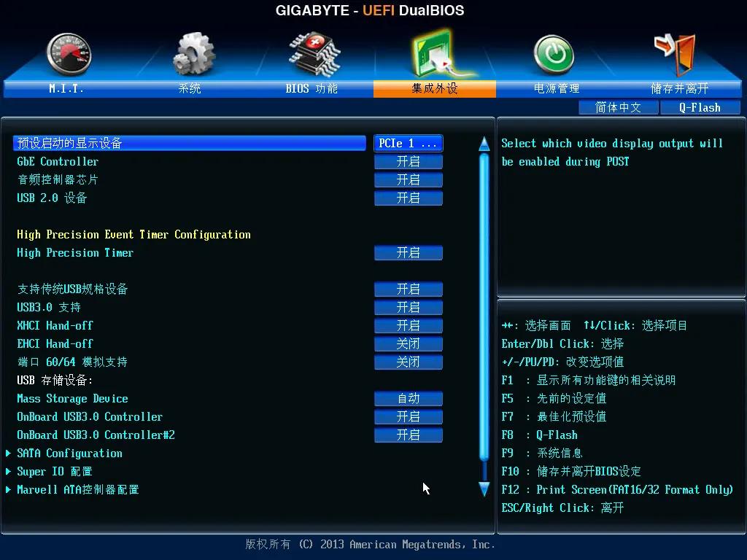Click High Precision Event Timer Configuration heading

tap(134, 234)
